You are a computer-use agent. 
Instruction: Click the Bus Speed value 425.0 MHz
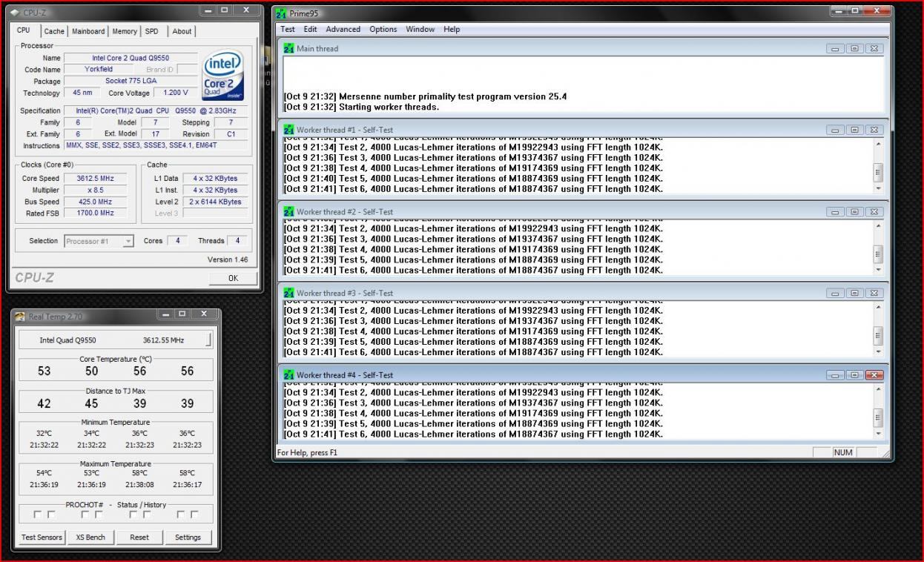[95, 202]
